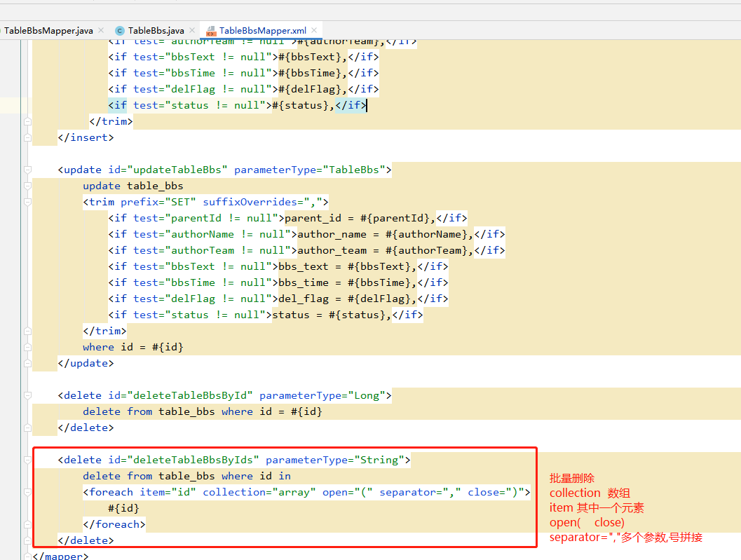Click parameterType="TableBbs" attribute

click(x=310, y=170)
